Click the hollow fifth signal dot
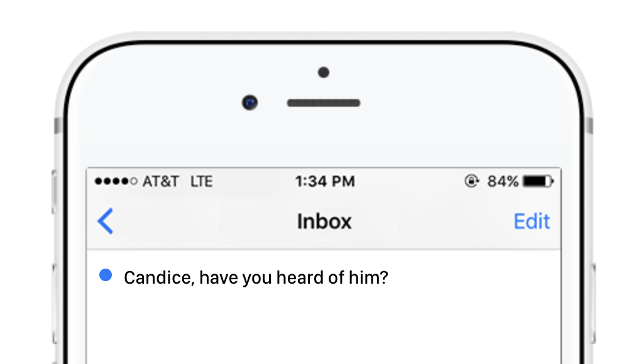Image resolution: width=641 pixels, height=364 pixels. [133, 182]
